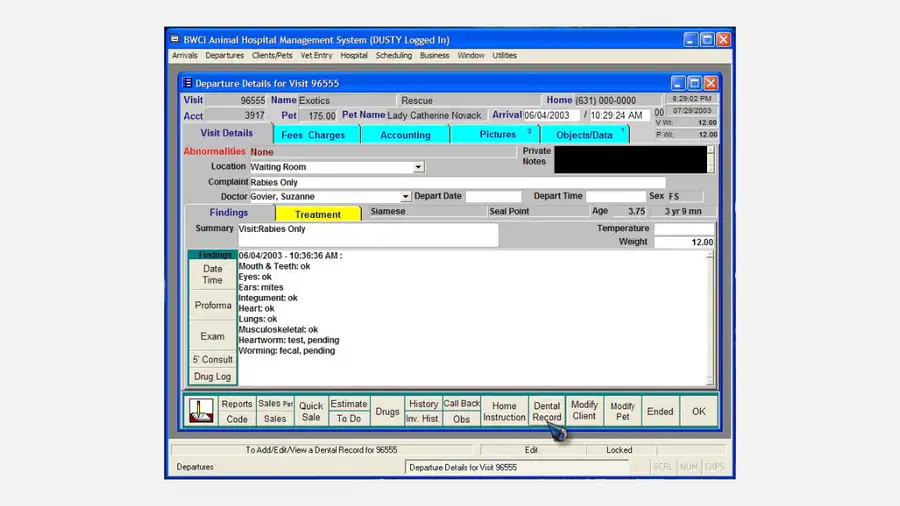Click the OK button

[699, 411]
